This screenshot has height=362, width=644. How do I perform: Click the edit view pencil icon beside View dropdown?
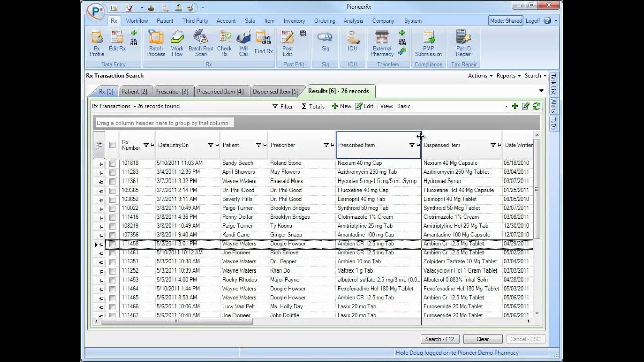526,106
